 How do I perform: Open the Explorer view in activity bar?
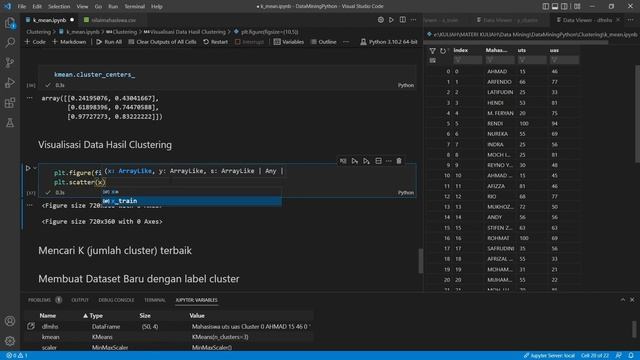coord(10,23)
